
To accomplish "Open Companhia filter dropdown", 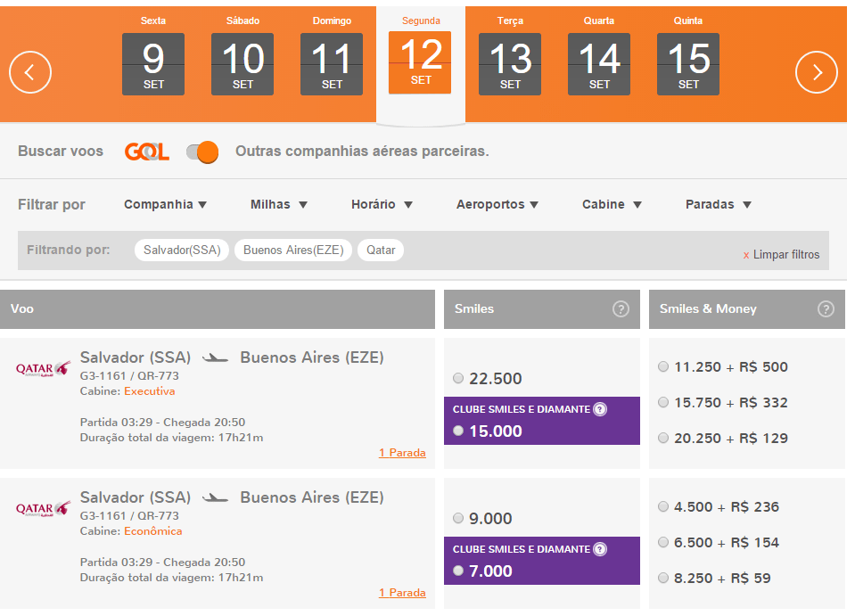I will tap(165, 204).
